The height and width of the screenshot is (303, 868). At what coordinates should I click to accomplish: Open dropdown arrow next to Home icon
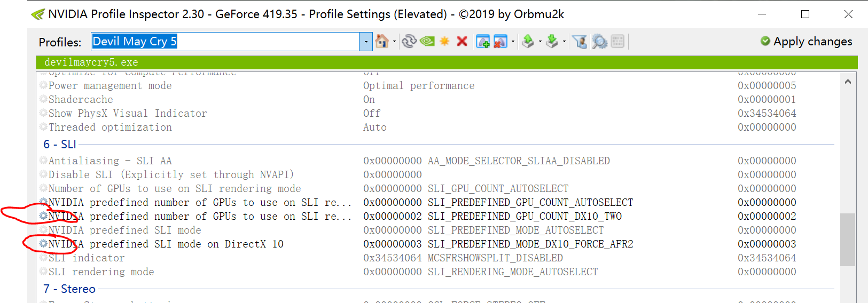[395, 42]
